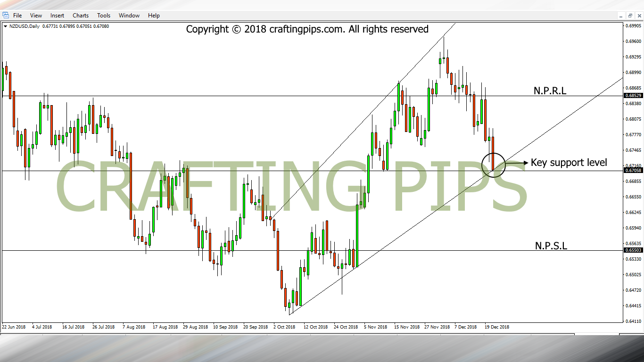644x362 pixels.
Task: Open the Charts menu
Action: point(81,16)
